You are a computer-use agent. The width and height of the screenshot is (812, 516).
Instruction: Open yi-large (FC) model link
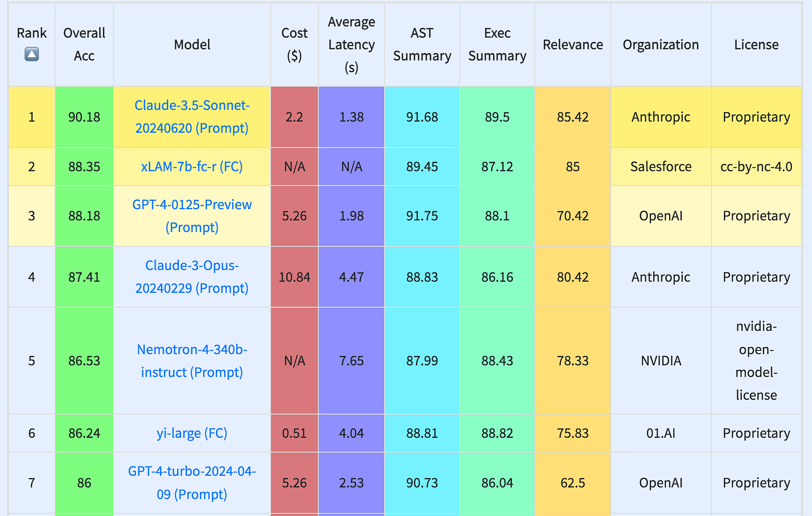(x=192, y=433)
